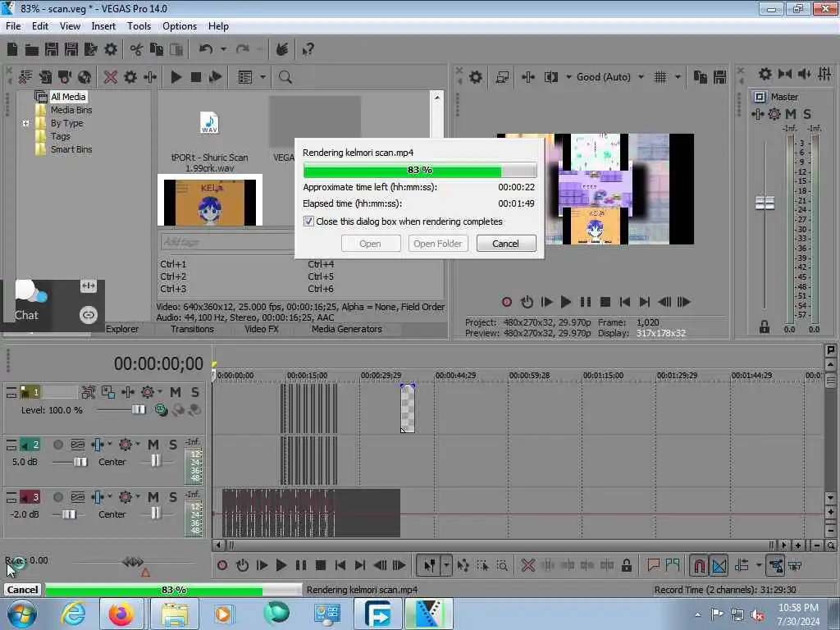Click the disabled Open Folder button

[438, 244]
